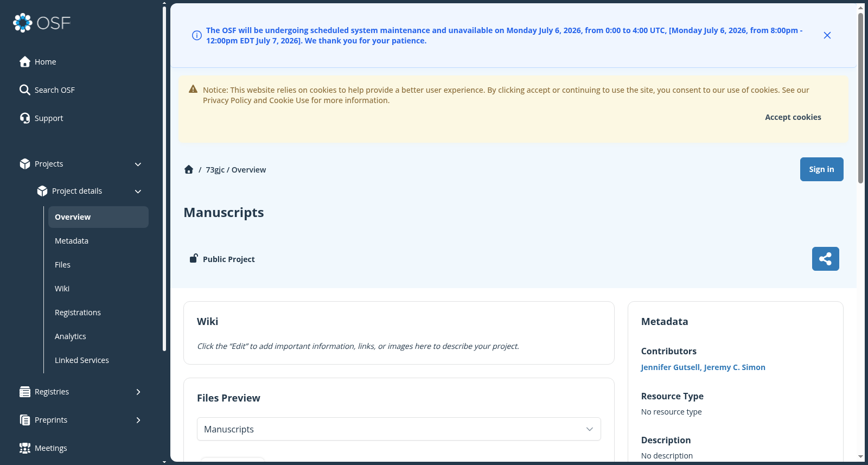This screenshot has height=465, width=868.
Task: Open Linked Services in sidebar
Action: point(81,360)
